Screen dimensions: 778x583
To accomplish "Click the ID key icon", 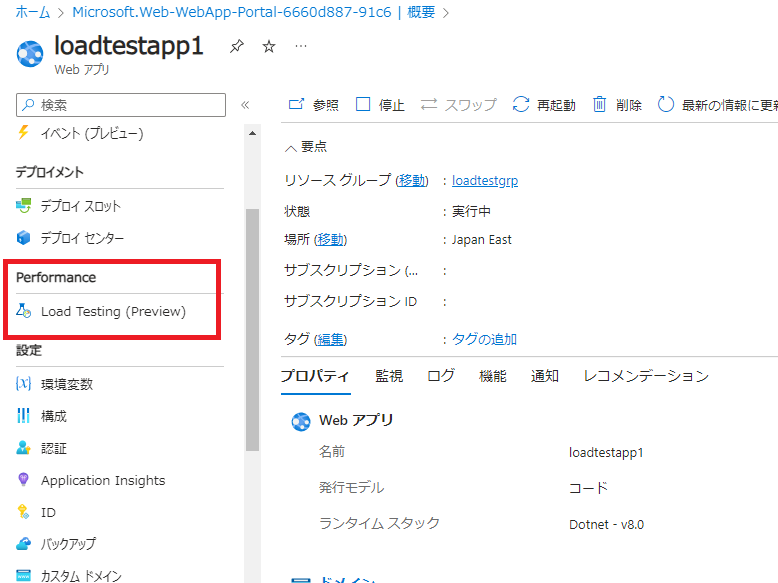I will coord(23,512).
